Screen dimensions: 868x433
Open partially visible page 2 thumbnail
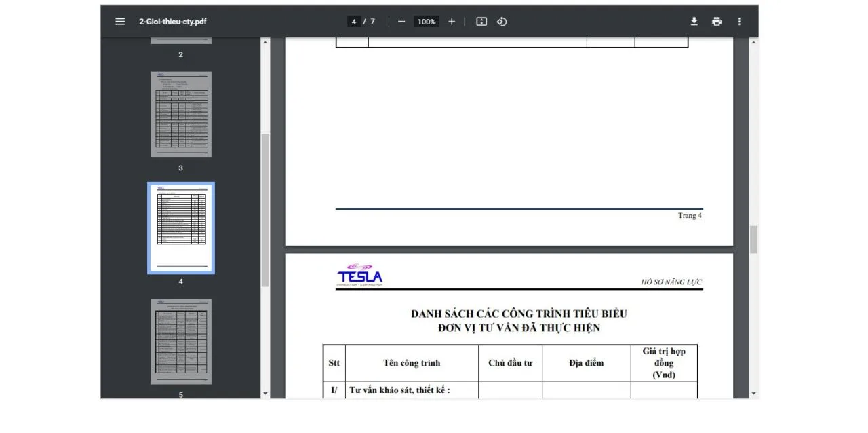tap(180, 41)
